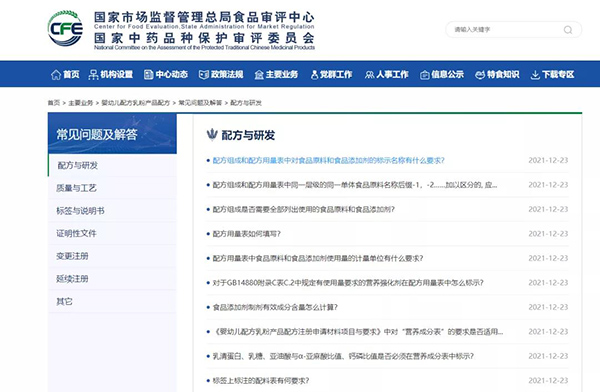Click the 常见问题及解答 sidebar header
Image resolution: width=600 pixels, height=392 pixels.
pyautogui.click(x=112, y=134)
